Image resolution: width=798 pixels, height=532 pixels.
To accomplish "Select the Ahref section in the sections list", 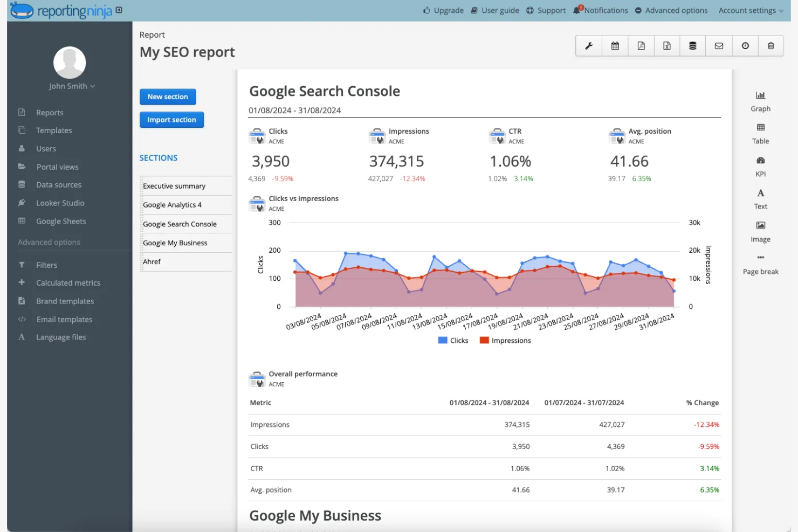I will 153,261.
